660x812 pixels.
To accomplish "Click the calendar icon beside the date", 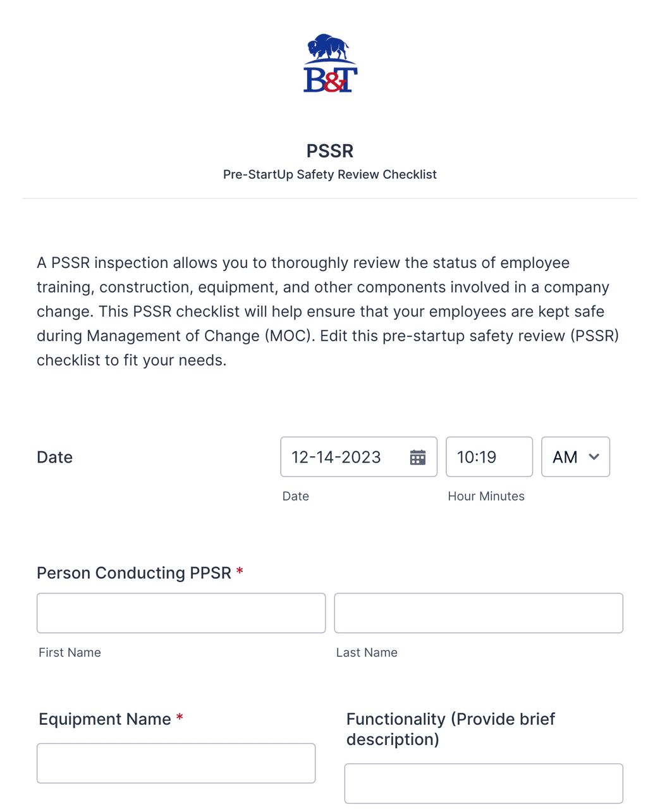I will pos(418,456).
